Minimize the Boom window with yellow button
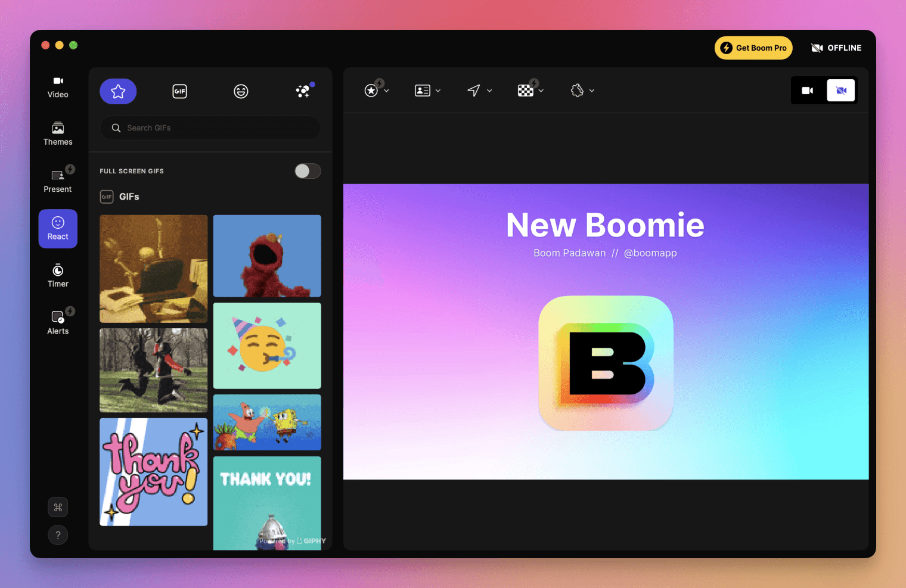The width and height of the screenshot is (906, 588). [x=59, y=45]
